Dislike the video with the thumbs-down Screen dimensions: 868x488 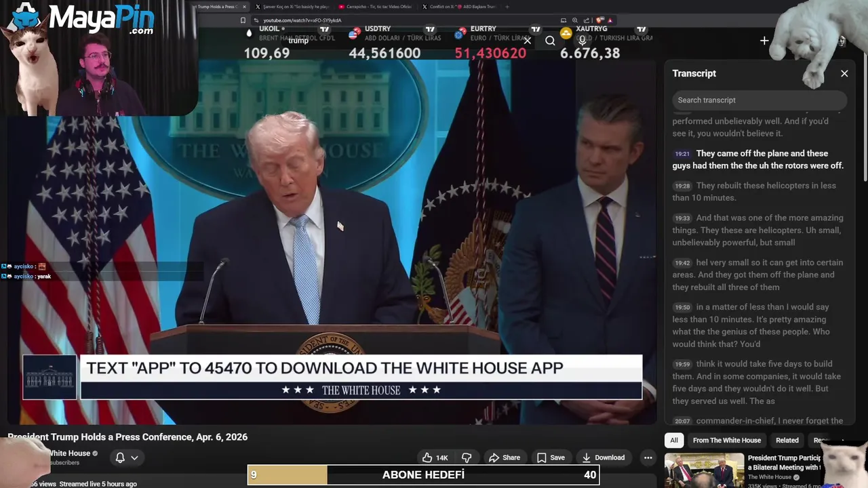tap(467, 457)
